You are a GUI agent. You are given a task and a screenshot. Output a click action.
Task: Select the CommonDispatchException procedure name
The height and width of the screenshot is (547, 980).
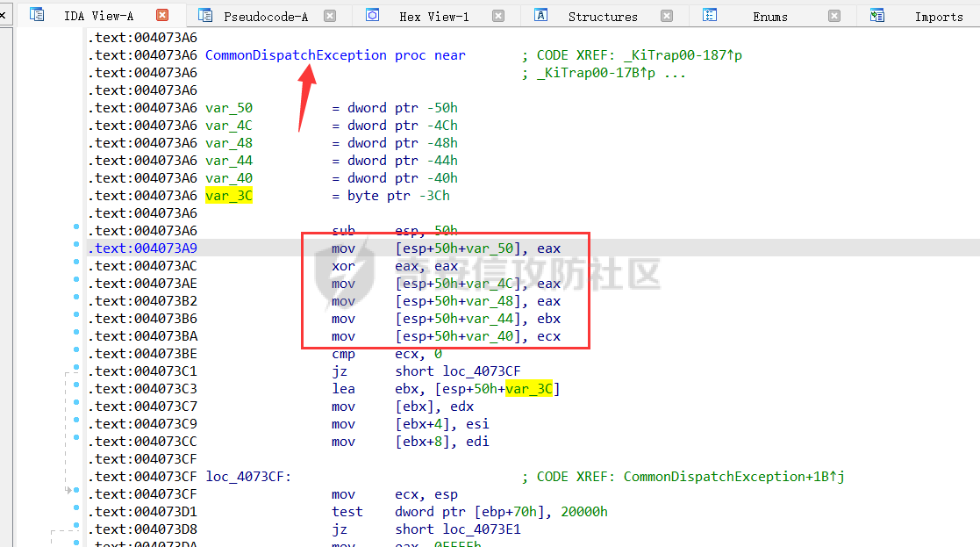[296, 55]
